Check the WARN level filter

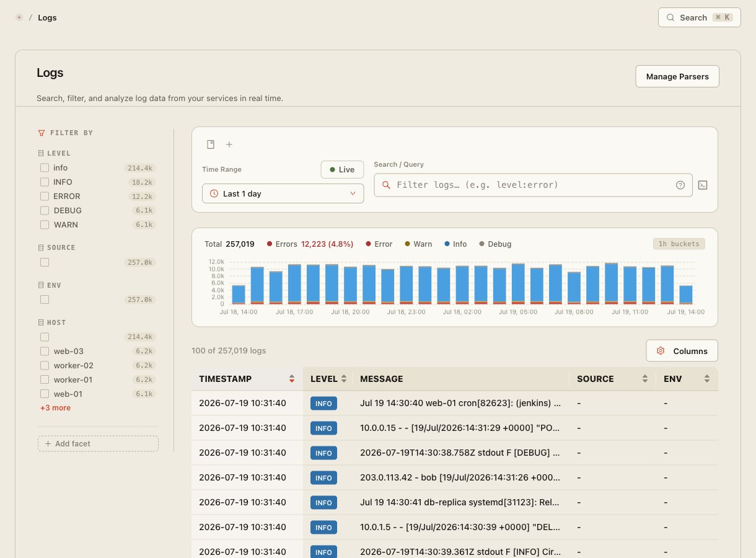[45, 224]
